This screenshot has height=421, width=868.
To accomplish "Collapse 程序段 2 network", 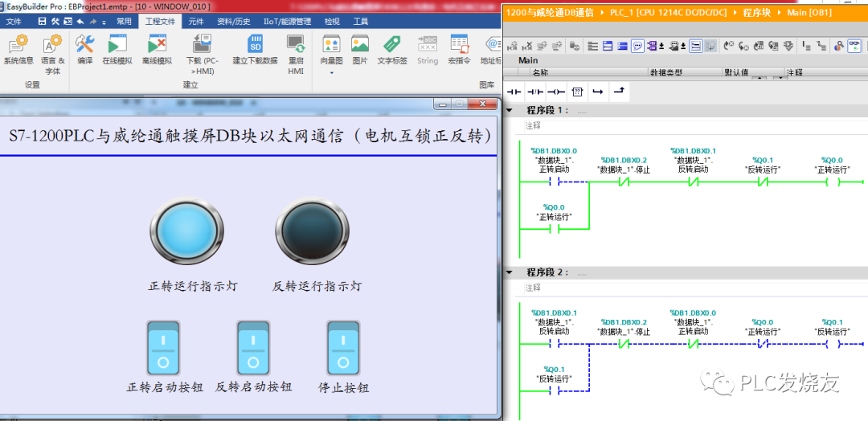I will 510,272.
